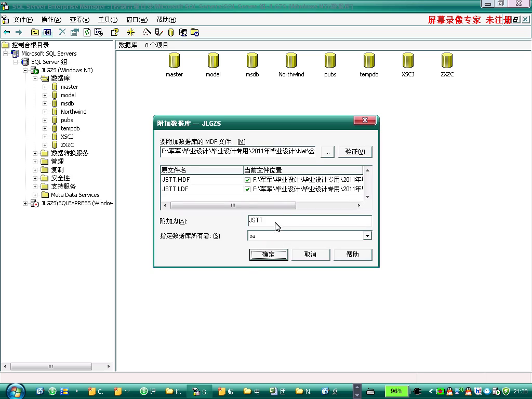Click the yellow New star toolbar icon

point(130,32)
